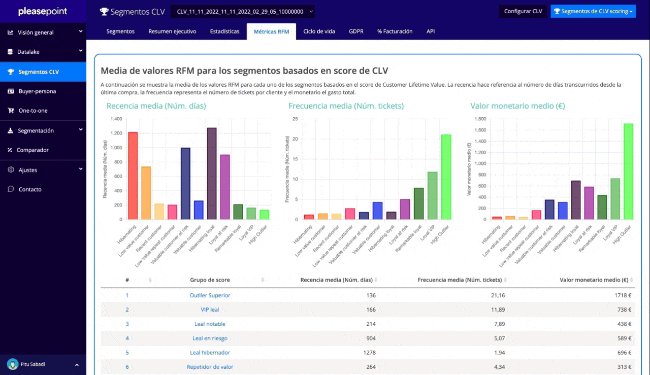Viewport: 650px width, 375px height.
Task: Click the Segmentos CLV trophy icon
Action: coord(11,72)
